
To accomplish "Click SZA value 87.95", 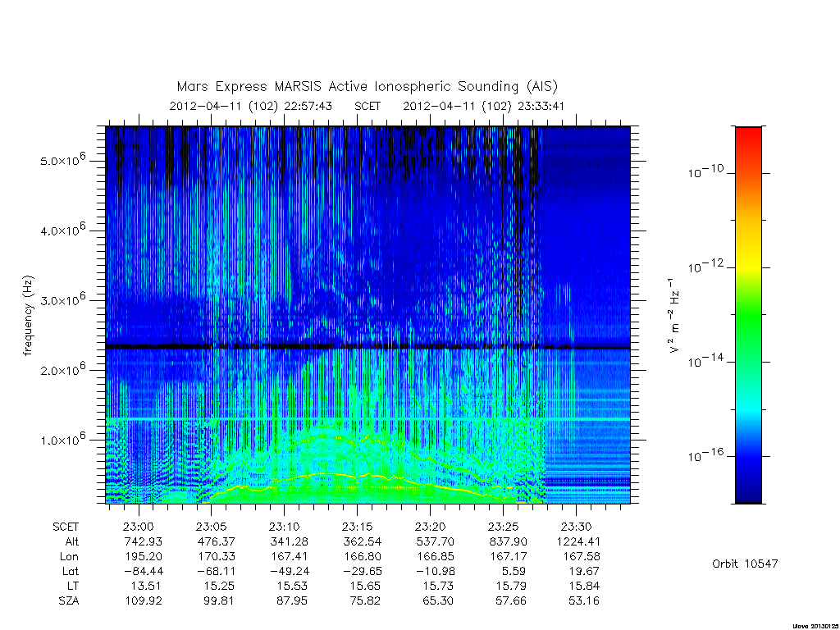I will tap(292, 601).
